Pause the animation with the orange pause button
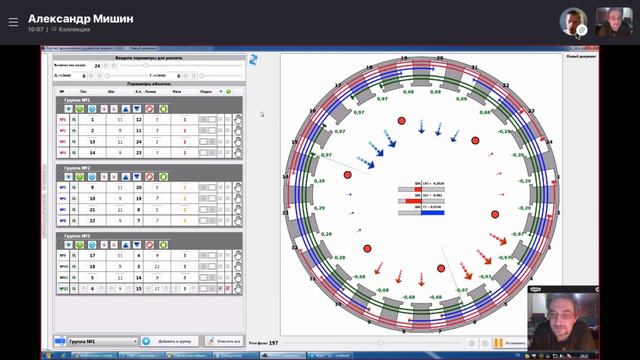The image size is (640, 360). pos(498,343)
